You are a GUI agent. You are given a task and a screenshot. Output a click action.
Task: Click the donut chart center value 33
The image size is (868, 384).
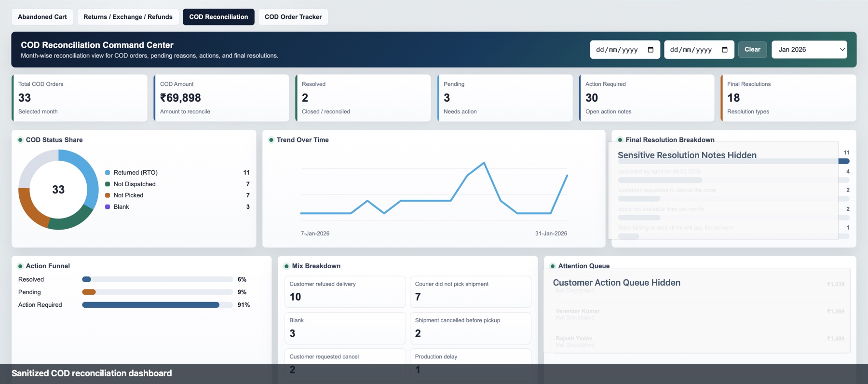58,190
